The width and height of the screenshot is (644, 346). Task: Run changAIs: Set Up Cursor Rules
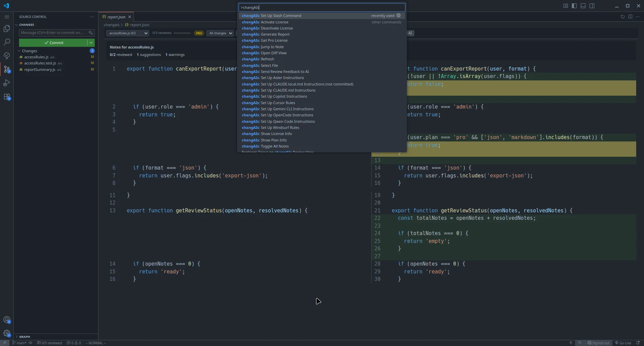(322, 103)
